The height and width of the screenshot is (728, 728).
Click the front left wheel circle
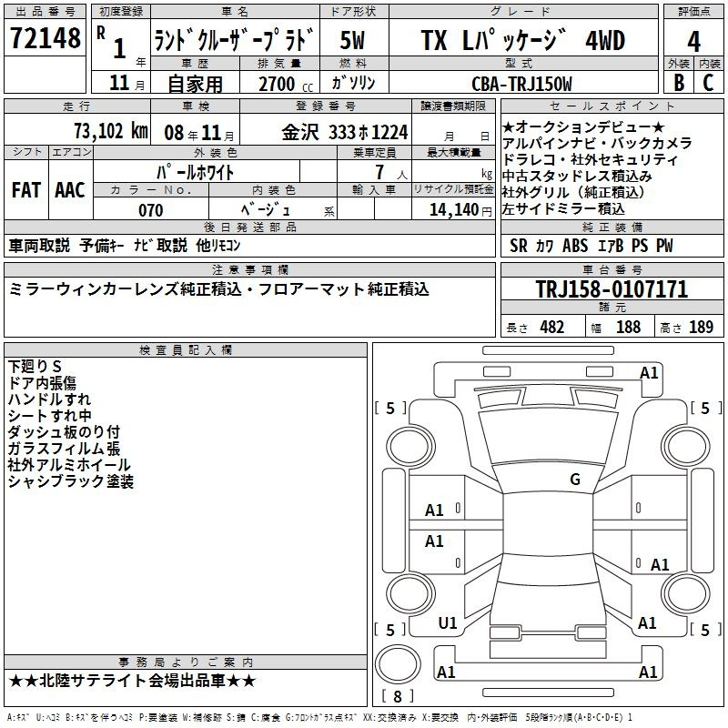tap(410, 447)
